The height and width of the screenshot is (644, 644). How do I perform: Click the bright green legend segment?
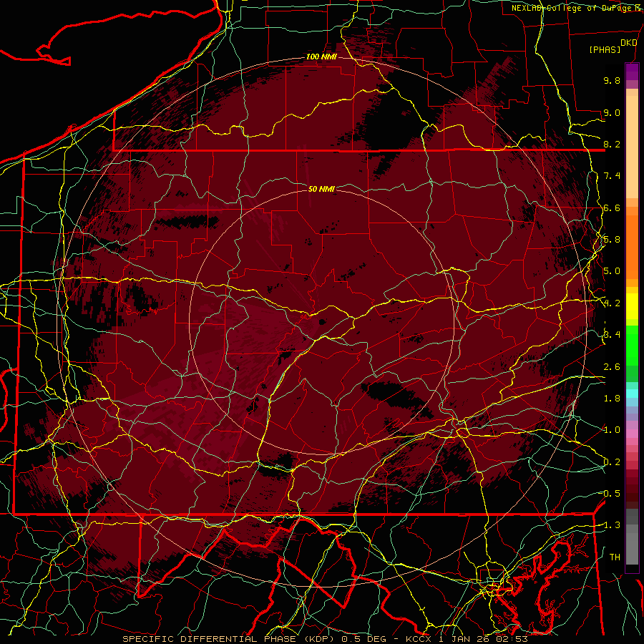point(632,345)
